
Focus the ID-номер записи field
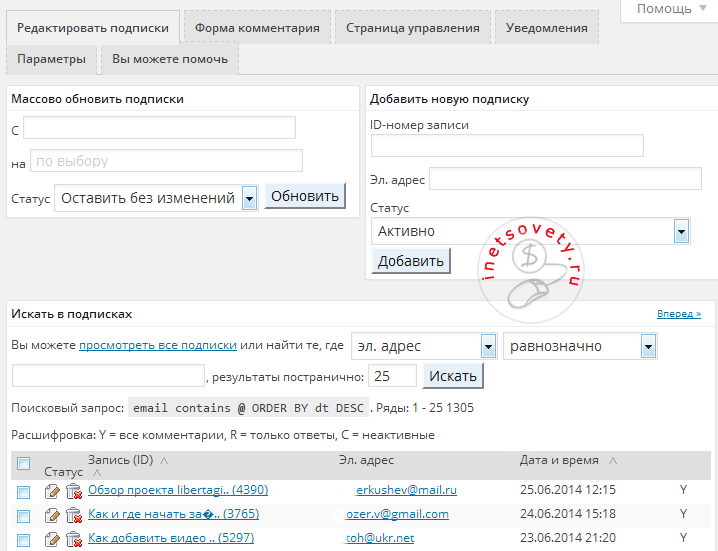coord(507,146)
